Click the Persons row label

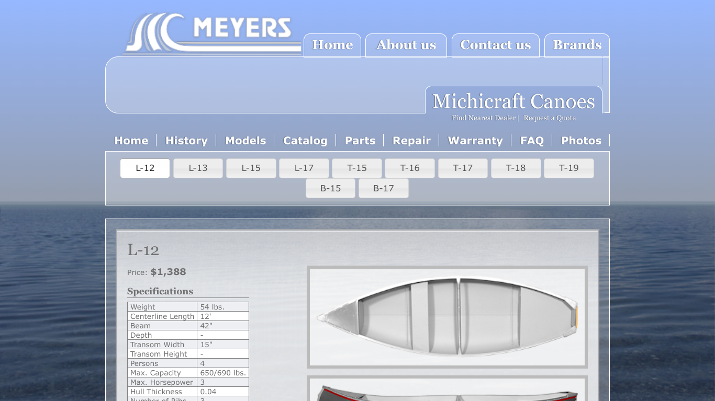144,364
